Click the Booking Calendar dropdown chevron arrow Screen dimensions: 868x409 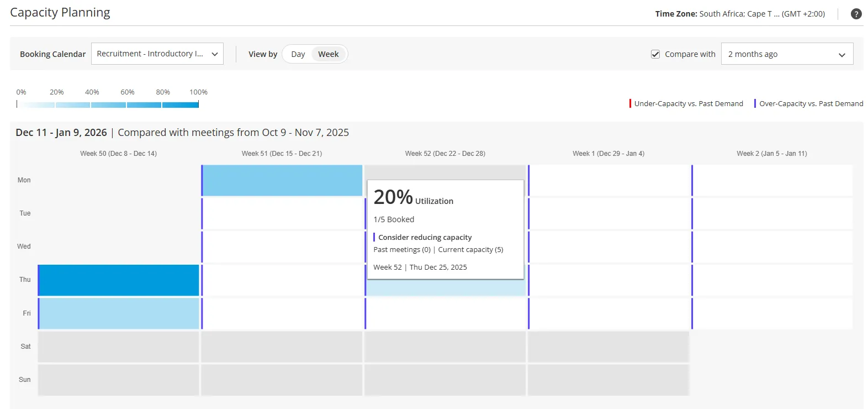tap(215, 54)
